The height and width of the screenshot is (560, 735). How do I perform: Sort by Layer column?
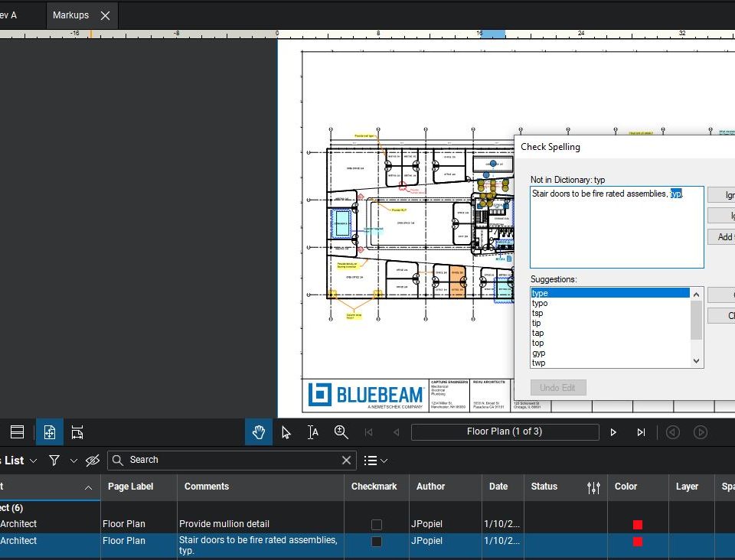click(691, 487)
